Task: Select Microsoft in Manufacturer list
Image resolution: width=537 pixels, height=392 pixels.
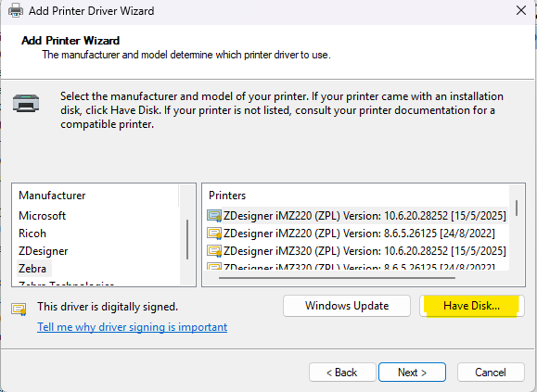Action: click(42, 216)
